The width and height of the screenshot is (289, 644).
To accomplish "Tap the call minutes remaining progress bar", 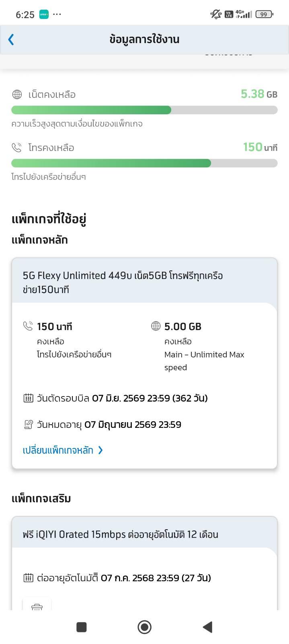I will pos(144,163).
